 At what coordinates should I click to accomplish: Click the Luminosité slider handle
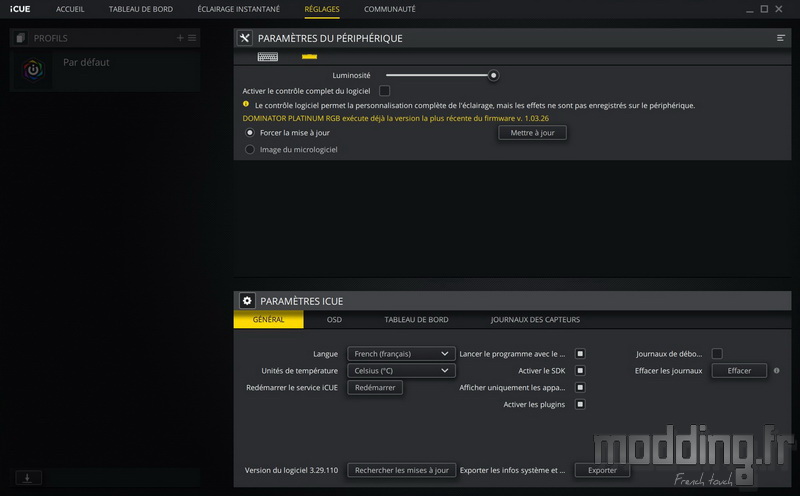tap(493, 76)
